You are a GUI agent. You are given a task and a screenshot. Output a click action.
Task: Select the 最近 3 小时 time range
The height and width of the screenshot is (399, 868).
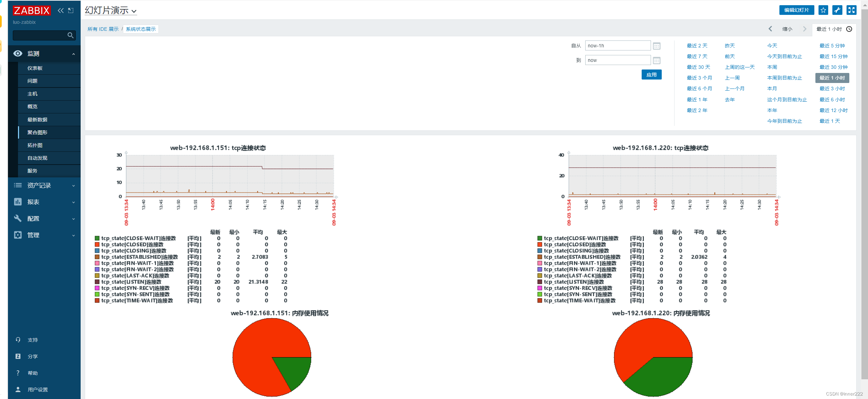tap(832, 89)
